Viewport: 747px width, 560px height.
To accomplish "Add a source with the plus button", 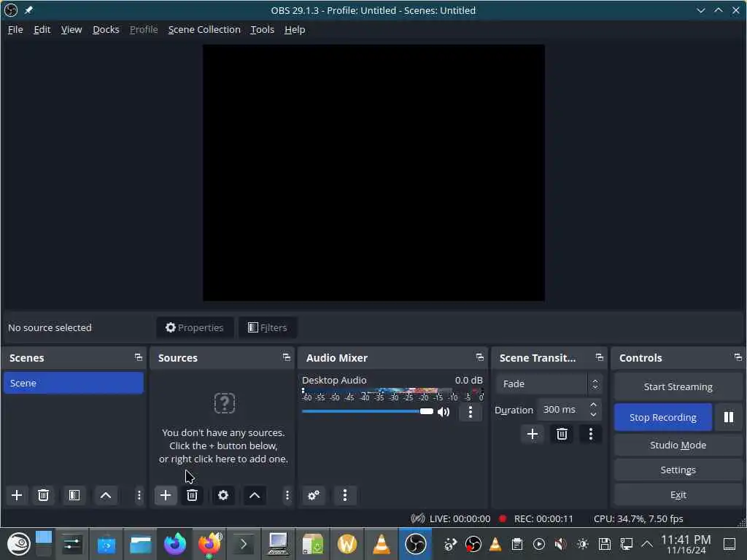I will point(166,495).
